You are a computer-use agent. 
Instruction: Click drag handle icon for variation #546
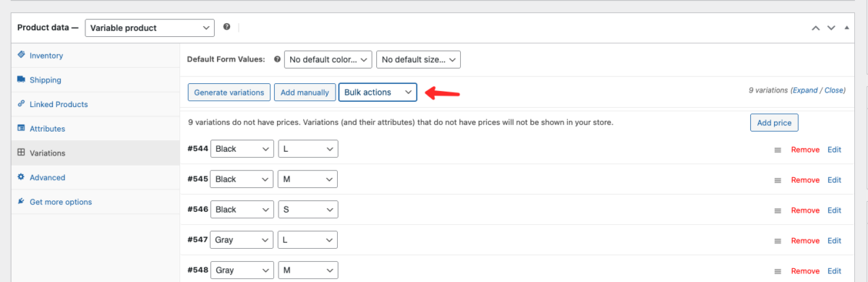(778, 210)
